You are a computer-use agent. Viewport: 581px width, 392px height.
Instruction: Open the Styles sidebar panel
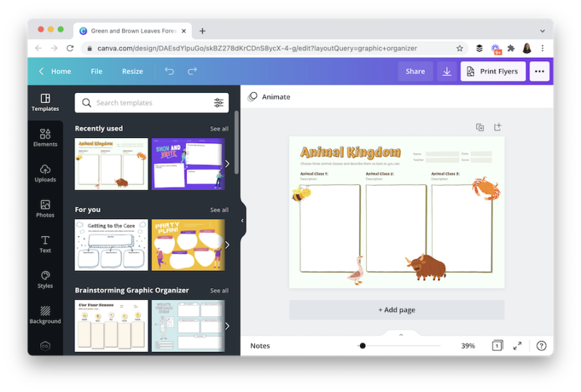45,279
